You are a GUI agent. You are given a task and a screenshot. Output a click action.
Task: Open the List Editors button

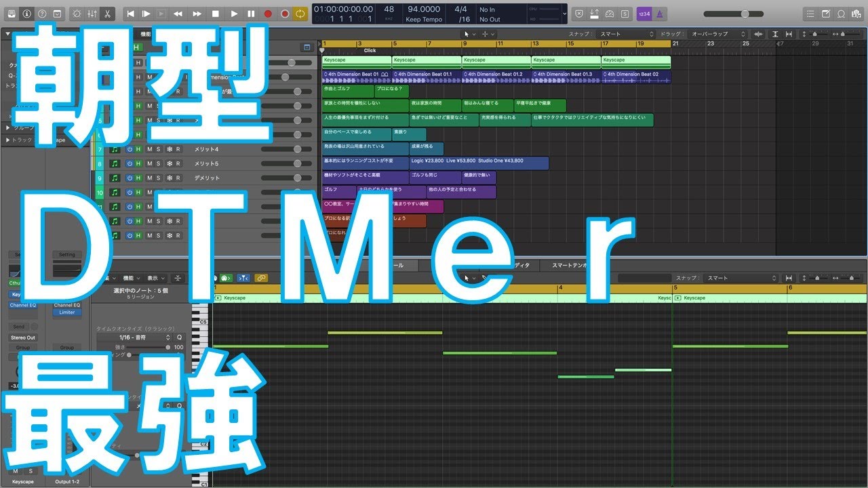(810, 14)
